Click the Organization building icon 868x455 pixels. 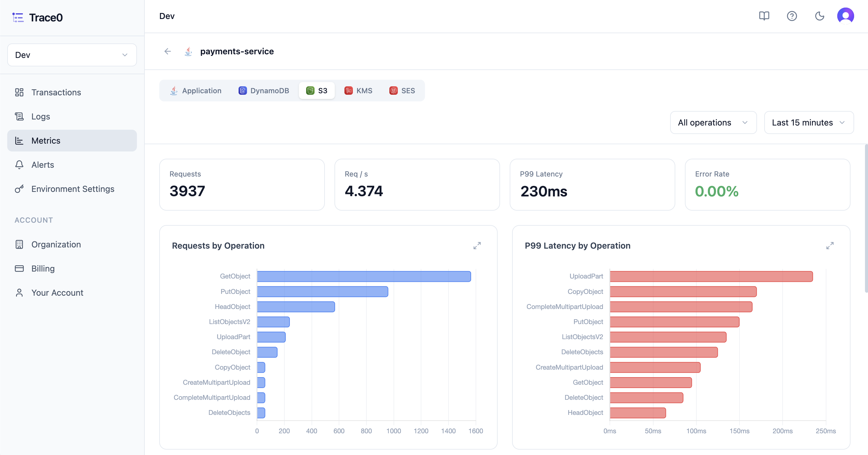click(19, 244)
